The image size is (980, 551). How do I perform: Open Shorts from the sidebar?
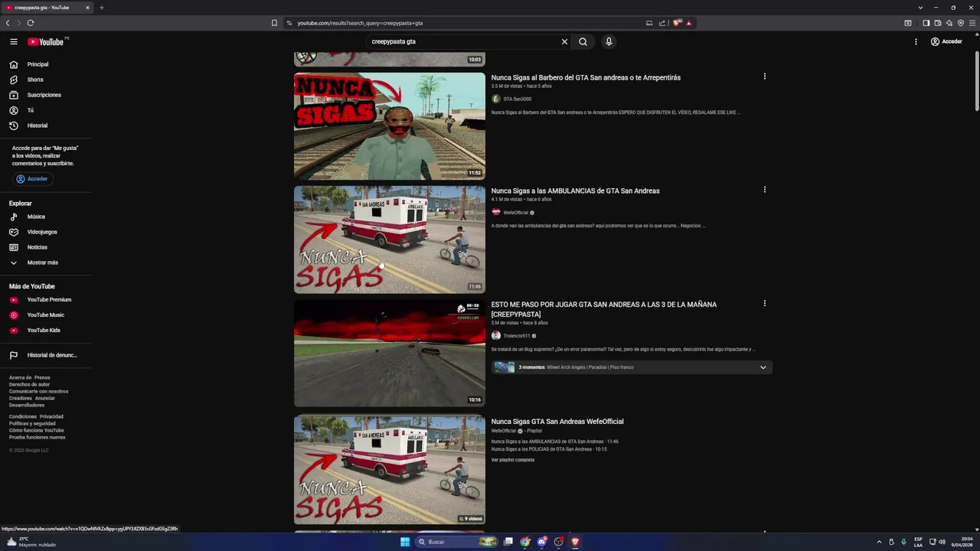point(35,80)
